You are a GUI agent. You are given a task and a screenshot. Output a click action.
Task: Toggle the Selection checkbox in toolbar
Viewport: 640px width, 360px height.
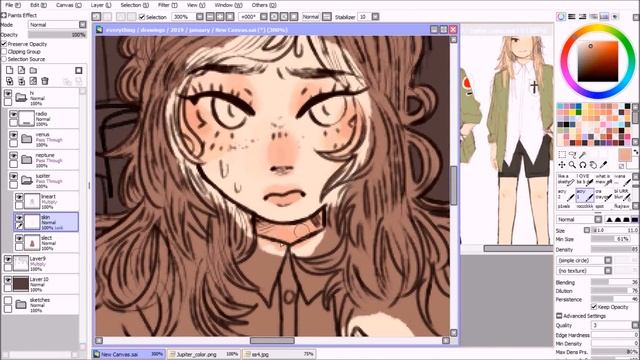point(142,17)
